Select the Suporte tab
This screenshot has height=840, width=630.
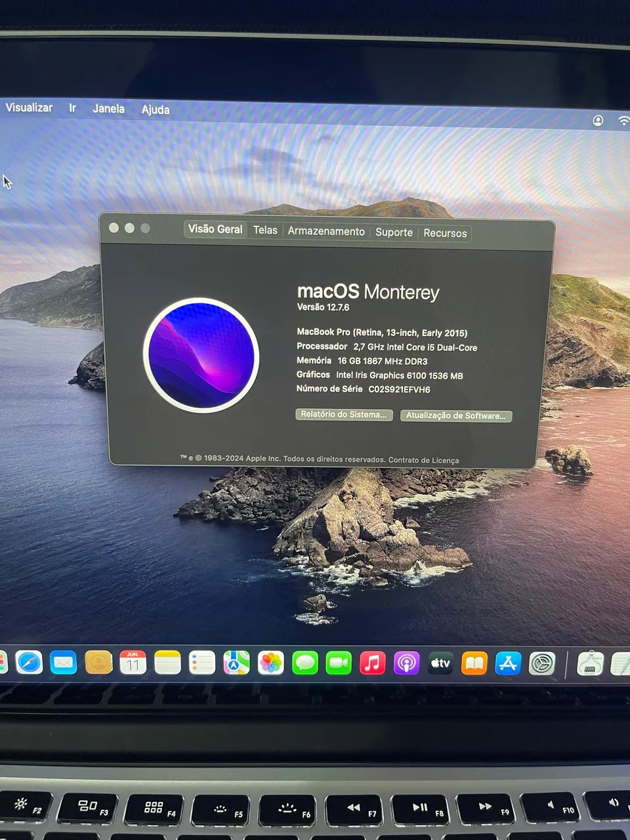(x=394, y=232)
